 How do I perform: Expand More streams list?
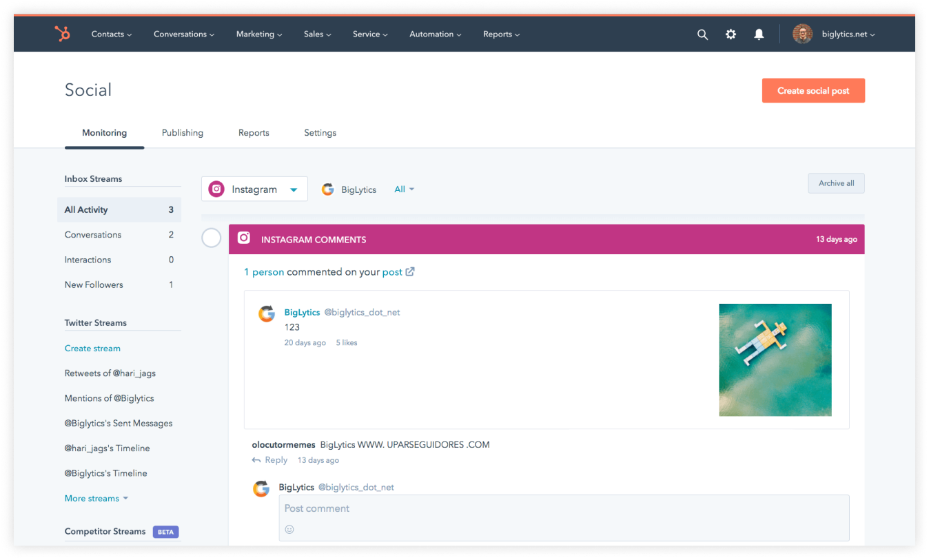point(96,498)
